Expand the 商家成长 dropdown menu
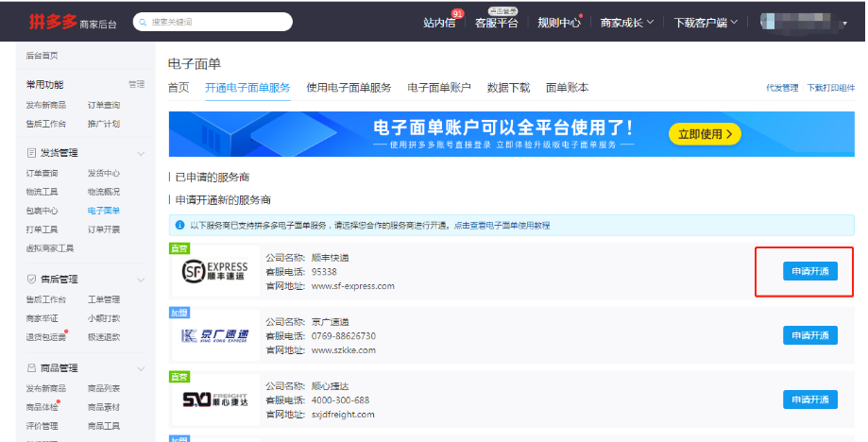The width and height of the screenshot is (868, 442). click(627, 23)
